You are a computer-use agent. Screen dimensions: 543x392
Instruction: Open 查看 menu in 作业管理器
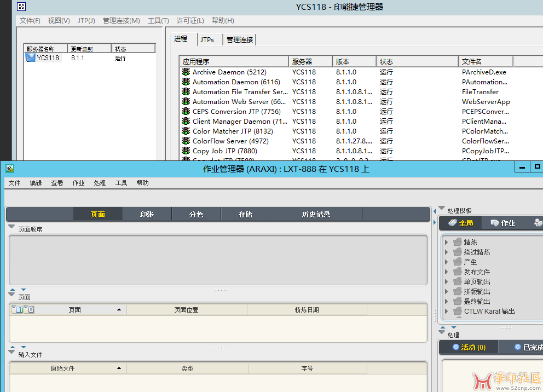(57, 183)
